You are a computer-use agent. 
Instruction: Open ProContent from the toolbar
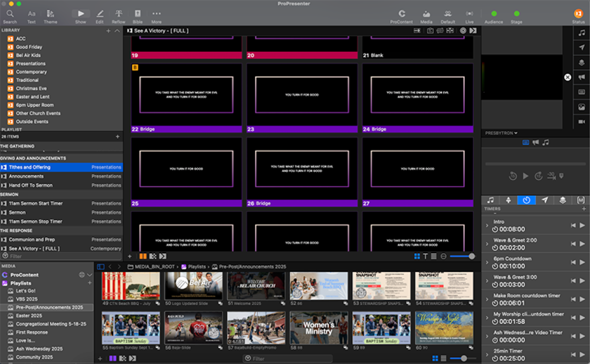[x=402, y=16]
